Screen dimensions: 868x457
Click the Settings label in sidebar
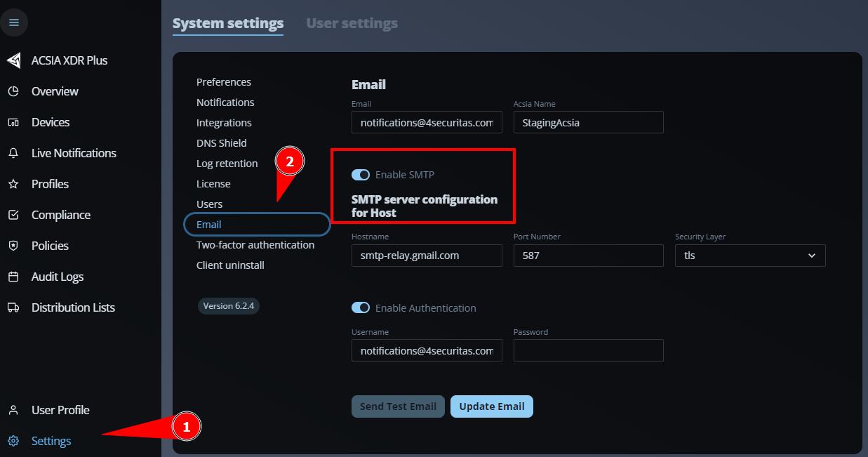[x=51, y=441]
